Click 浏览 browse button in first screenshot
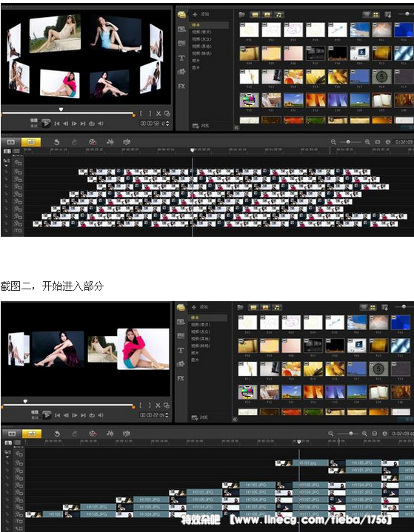414x532 pixels. [201, 126]
